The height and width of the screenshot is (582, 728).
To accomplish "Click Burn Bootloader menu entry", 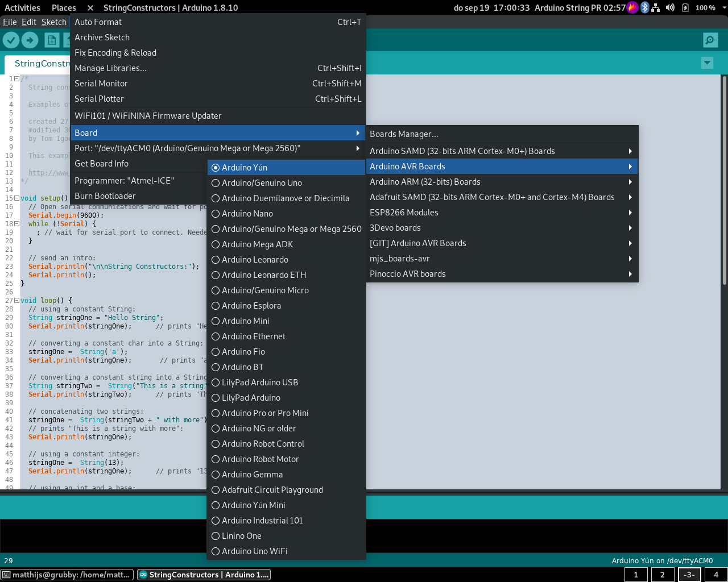I will pyautogui.click(x=139, y=196).
